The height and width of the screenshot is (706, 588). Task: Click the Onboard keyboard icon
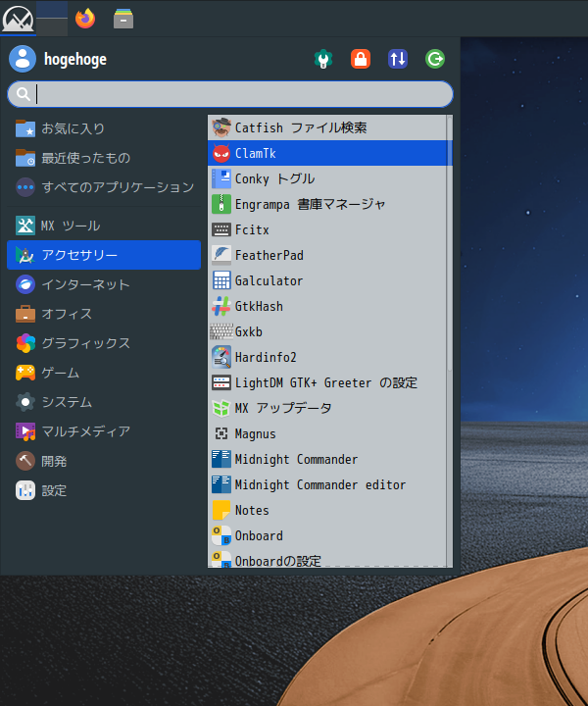(x=221, y=535)
